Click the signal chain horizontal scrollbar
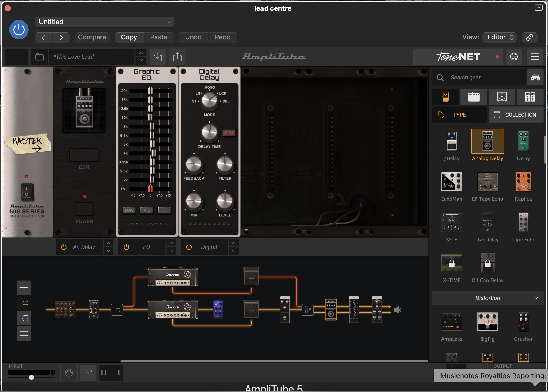Image resolution: width=548 pixels, height=392 pixels. point(274,361)
